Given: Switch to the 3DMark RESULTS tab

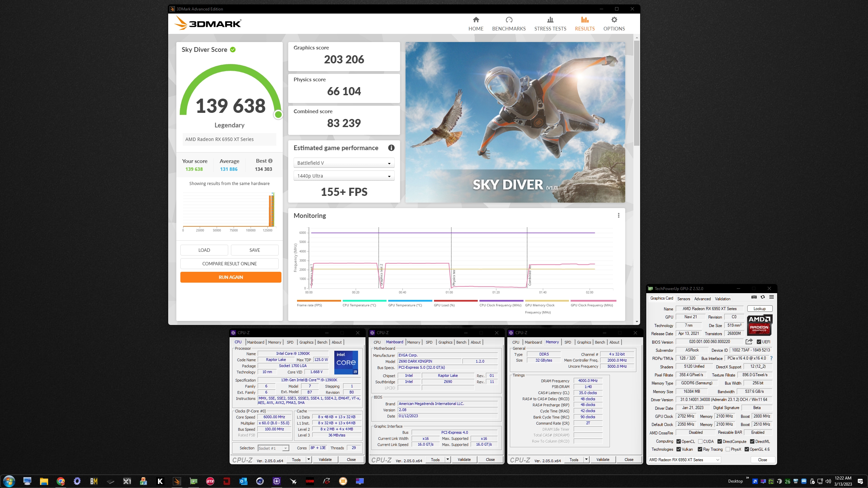Looking at the screenshot, I should 585,24.
